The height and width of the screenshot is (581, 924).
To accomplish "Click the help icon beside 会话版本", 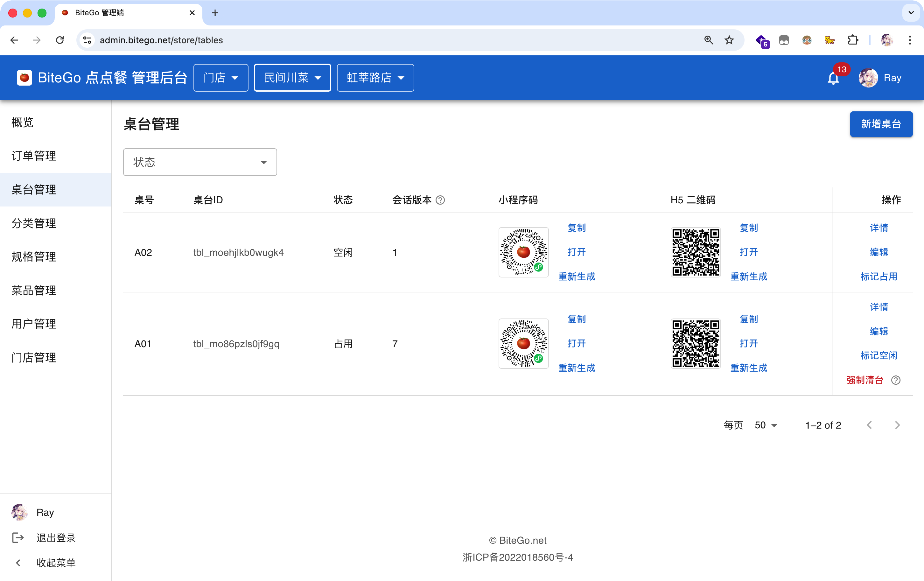I will coord(440,200).
